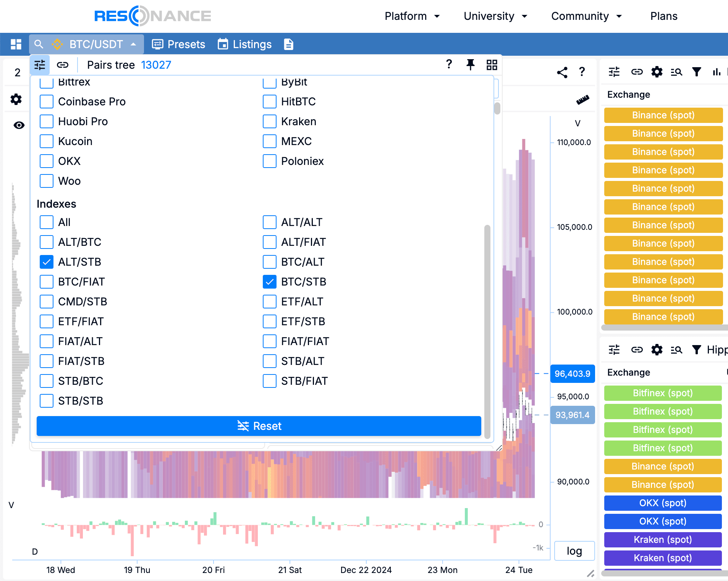Open filter sliders icon in lower Exchange panel
The width and height of the screenshot is (728, 581).
614,350
